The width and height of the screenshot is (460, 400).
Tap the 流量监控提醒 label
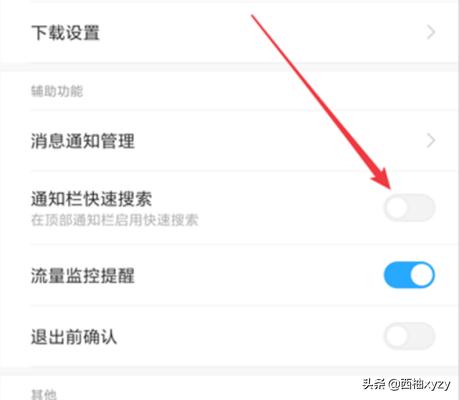(x=83, y=276)
